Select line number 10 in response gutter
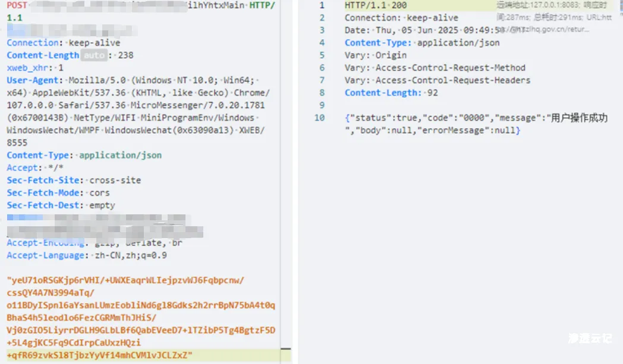 [x=320, y=118]
